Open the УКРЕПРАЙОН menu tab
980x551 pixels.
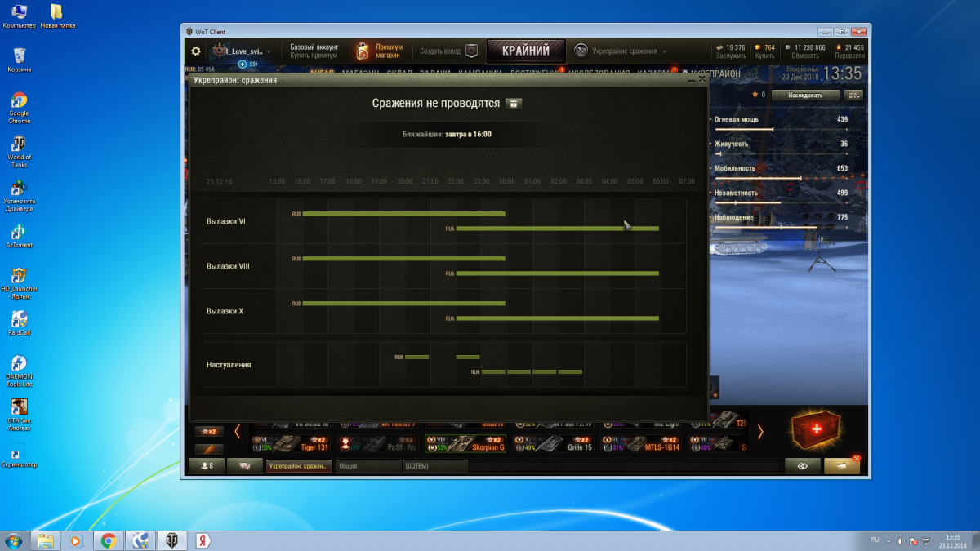point(717,73)
